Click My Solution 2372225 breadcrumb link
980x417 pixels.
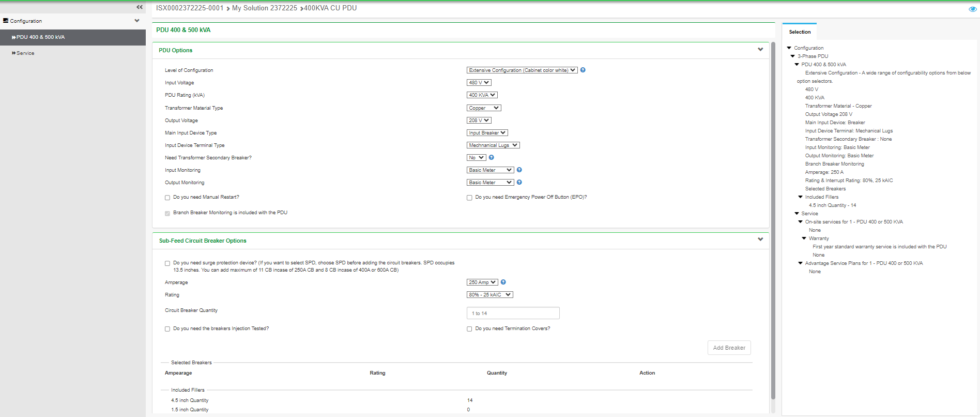click(264, 8)
